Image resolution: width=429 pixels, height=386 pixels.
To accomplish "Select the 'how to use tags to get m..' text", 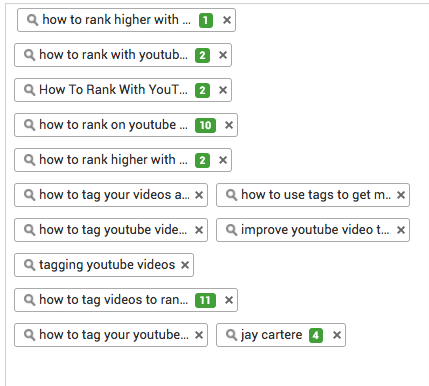I will pos(316,195).
